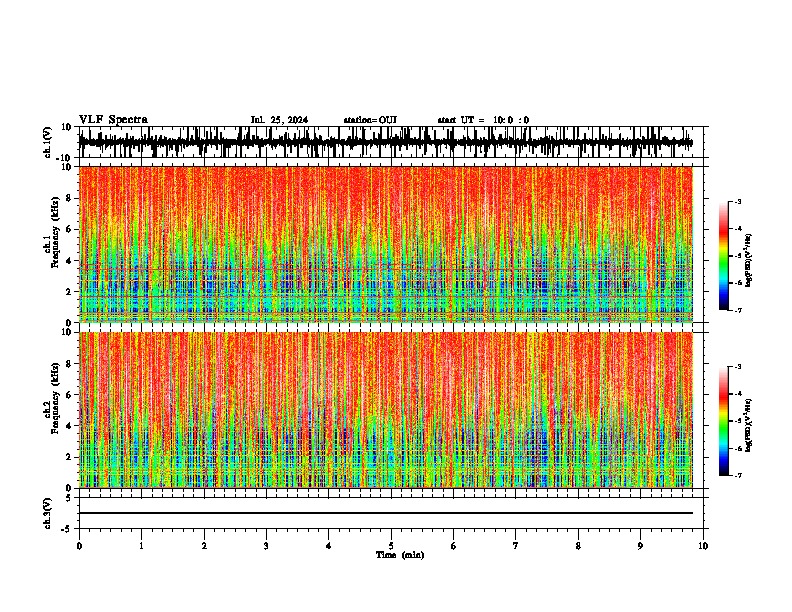Viewport: 792px width, 612px height.
Task: Click time axis tick label "5"
Action: [391, 546]
